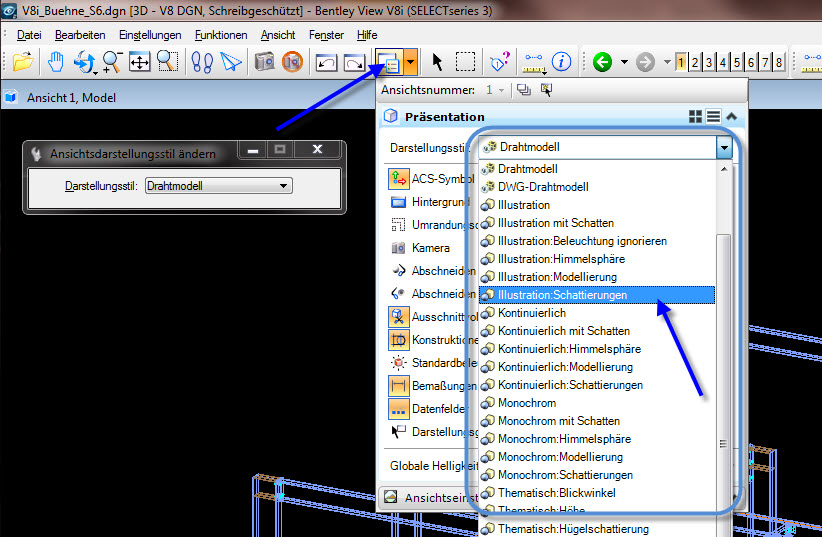This screenshot has width=822, height=537.
Task: Click the View attributes toolbar icon
Action: point(390,62)
